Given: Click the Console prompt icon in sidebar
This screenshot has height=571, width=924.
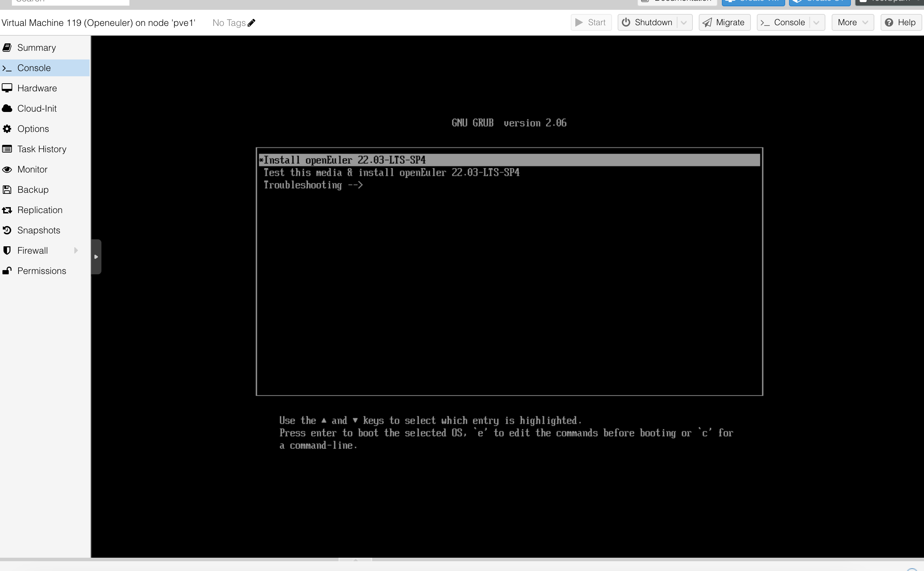Looking at the screenshot, I should [7, 68].
